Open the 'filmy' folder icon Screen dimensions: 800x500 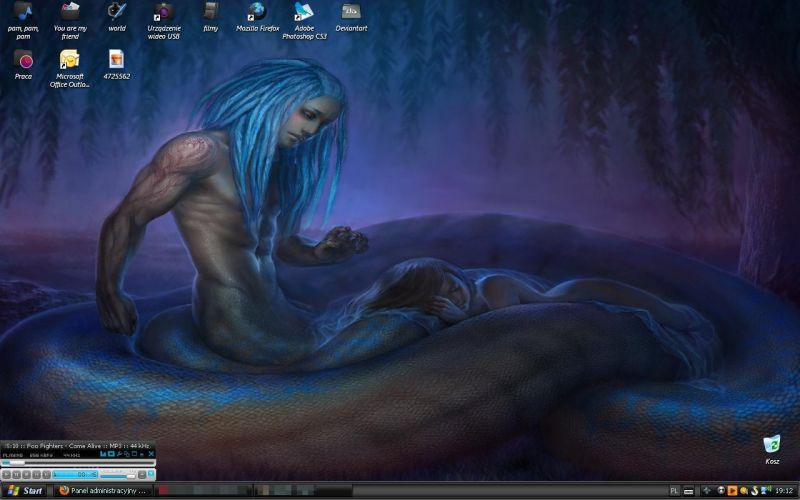[x=211, y=17]
